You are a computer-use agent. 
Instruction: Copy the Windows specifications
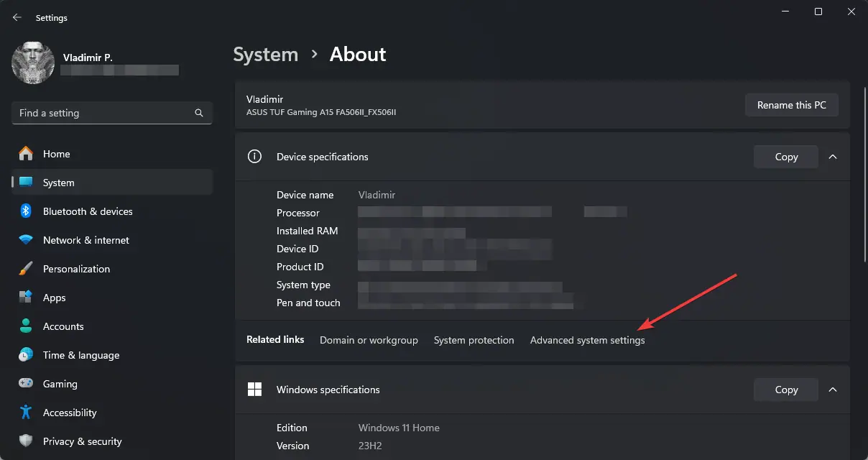click(786, 390)
